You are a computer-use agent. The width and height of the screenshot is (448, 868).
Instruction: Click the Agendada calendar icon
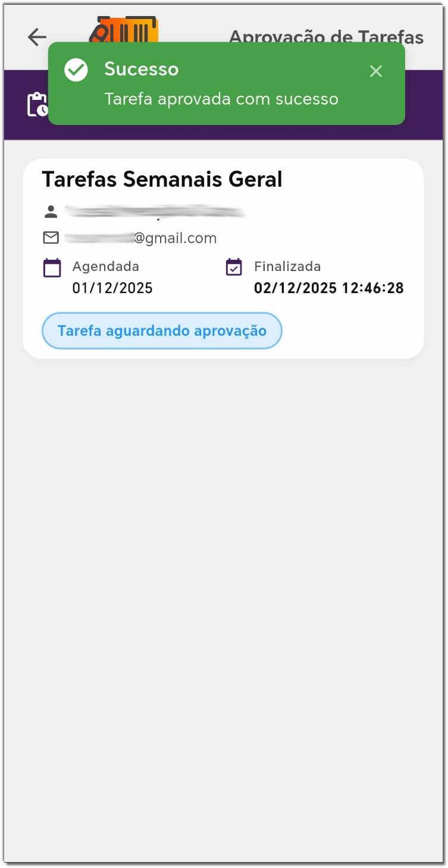coord(52,268)
